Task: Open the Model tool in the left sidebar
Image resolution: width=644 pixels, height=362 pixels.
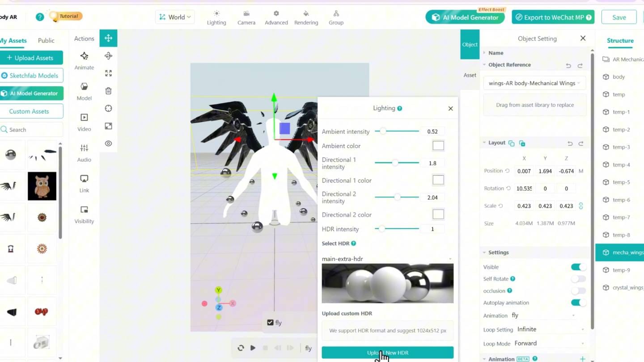Action: coord(84,91)
